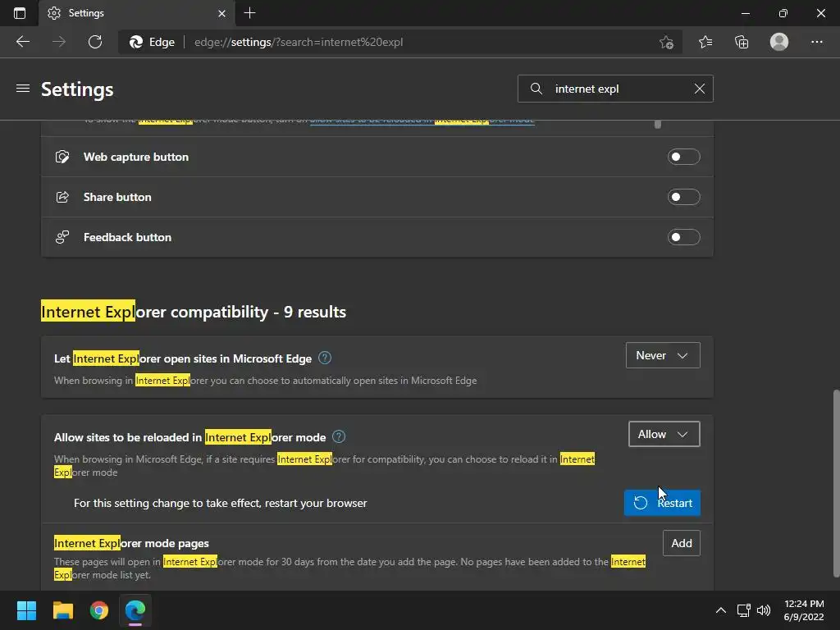Click the magnifier icon in settings search
Image resolution: width=840 pixels, height=630 pixels.
point(536,89)
